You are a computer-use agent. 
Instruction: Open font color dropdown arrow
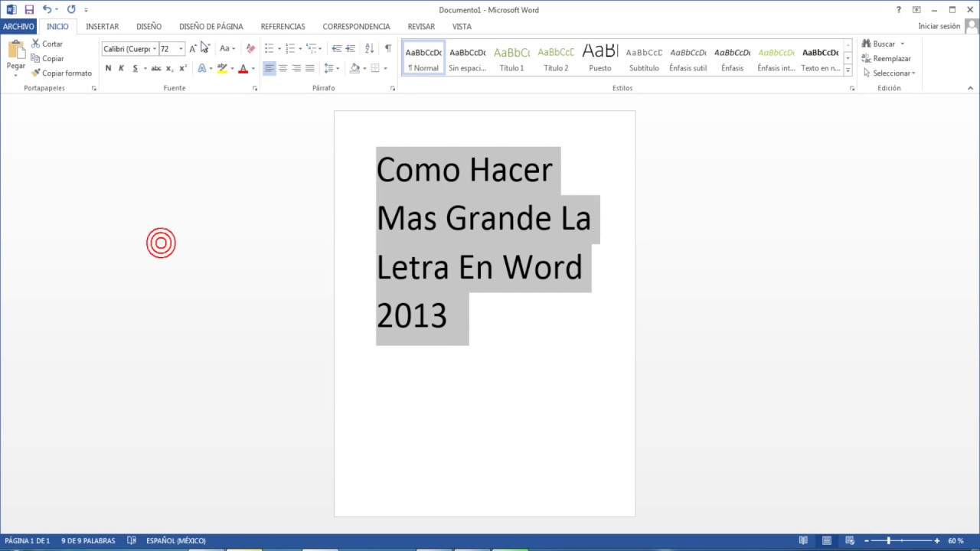tap(253, 69)
